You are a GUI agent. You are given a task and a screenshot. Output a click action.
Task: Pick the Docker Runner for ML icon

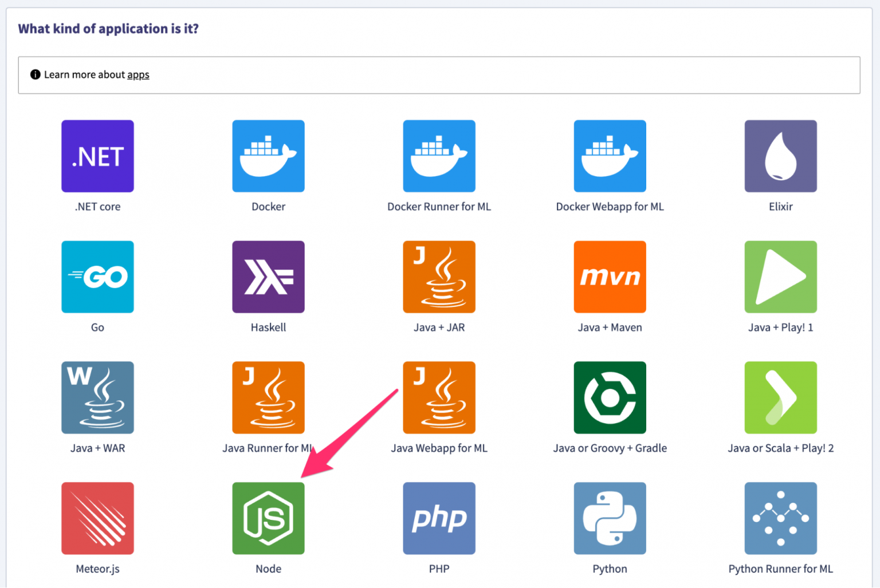pyautogui.click(x=439, y=156)
